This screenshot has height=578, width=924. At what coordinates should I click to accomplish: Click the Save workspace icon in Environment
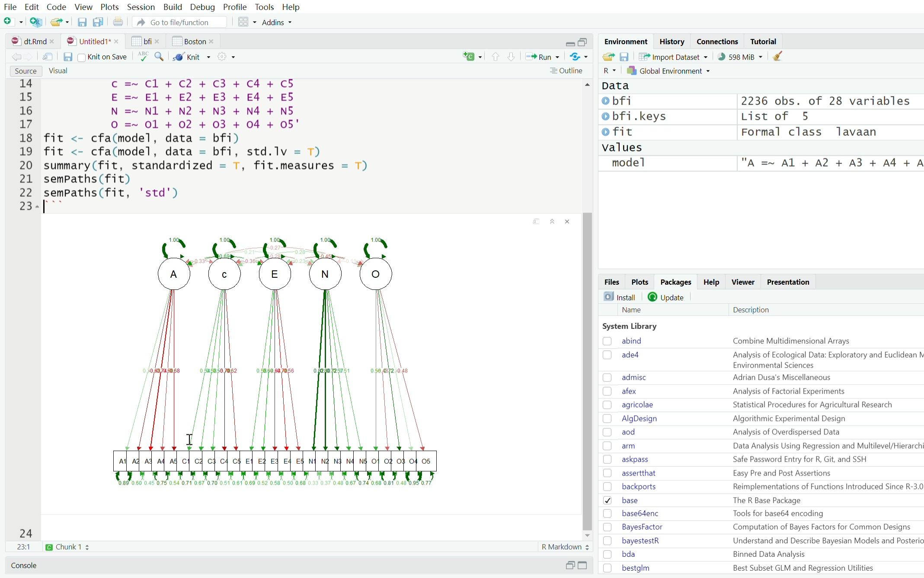click(x=624, y=57)
